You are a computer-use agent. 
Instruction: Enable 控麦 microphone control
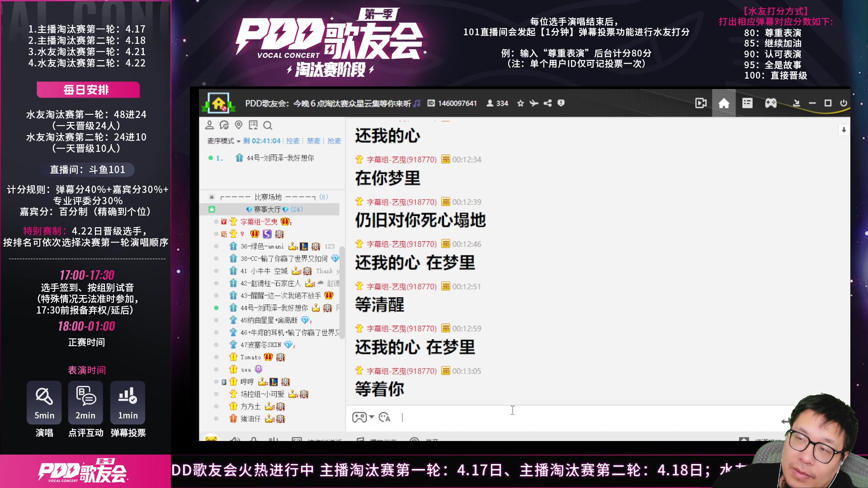(x=294, y=141)
